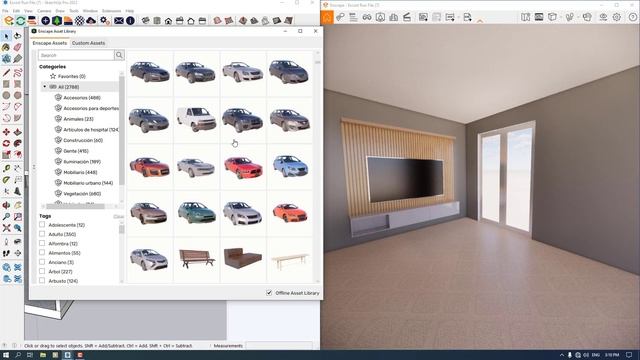Viewport: 640px width, 360px height.
Task: Check the Arbusto (124) tag
Action: coord(42,280)
